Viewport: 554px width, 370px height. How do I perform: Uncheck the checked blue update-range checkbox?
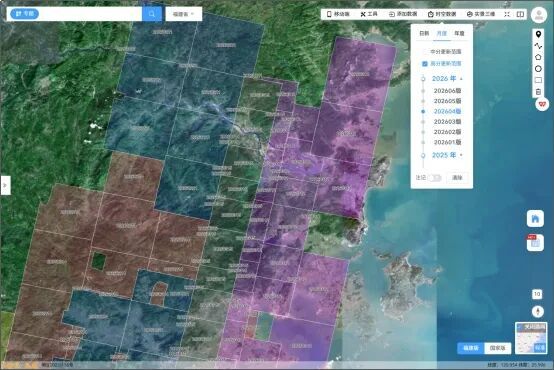click(425, 64)
